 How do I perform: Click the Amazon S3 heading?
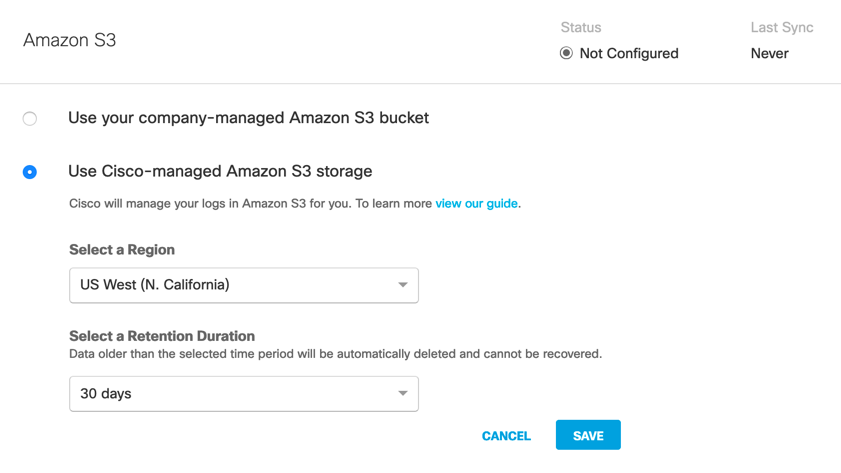click(70, 41)
